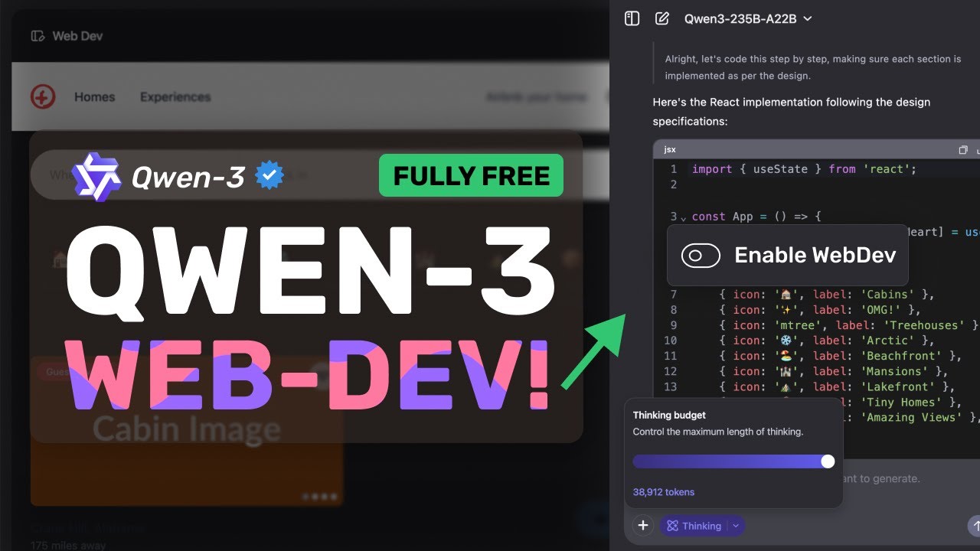Click 'Control the maximum length of thinking' text
Image resolution: width=980 pixels, height=551 pixels.
click(x=718, y=432)
